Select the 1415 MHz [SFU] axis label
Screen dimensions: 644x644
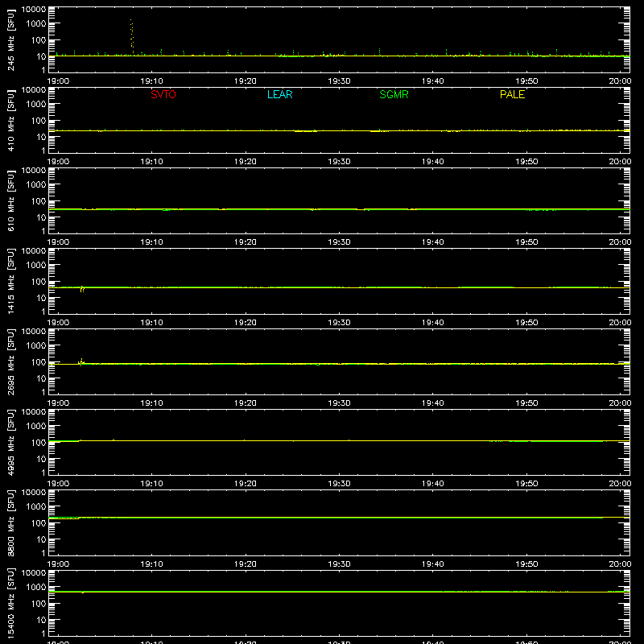(10, 281)
